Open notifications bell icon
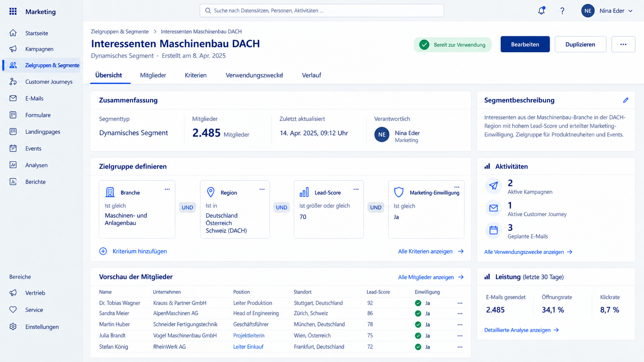 pos(542,11)
